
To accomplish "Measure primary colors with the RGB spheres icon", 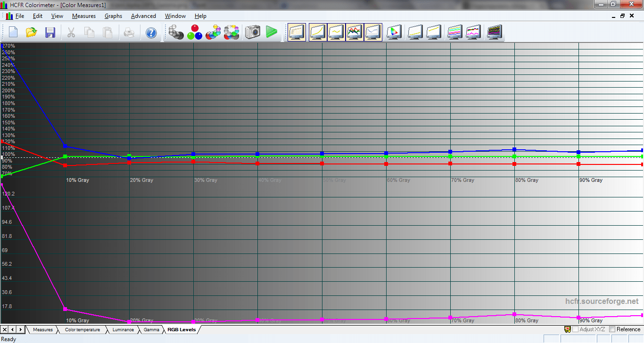I will click(194, 33).
